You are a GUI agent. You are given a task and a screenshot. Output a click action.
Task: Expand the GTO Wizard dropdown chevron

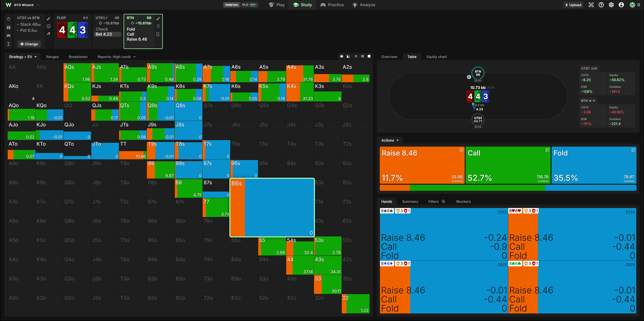click(x=38, y=5)
